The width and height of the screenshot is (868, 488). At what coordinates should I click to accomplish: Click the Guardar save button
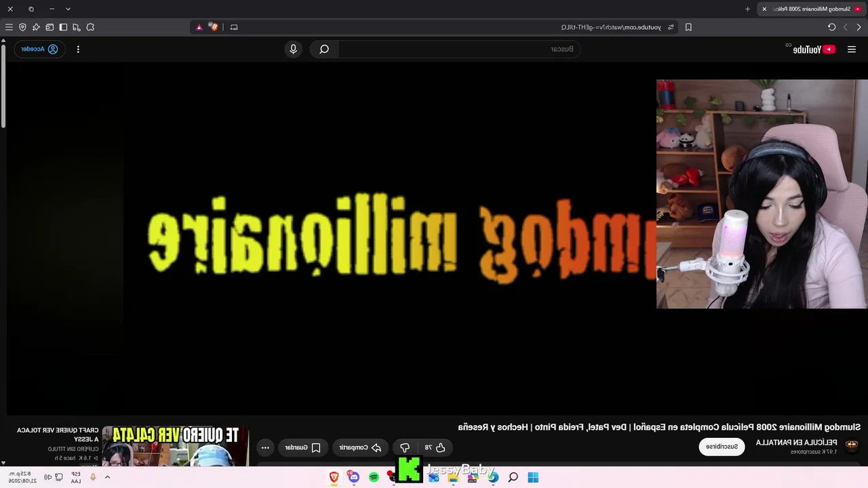pos(302,447)
